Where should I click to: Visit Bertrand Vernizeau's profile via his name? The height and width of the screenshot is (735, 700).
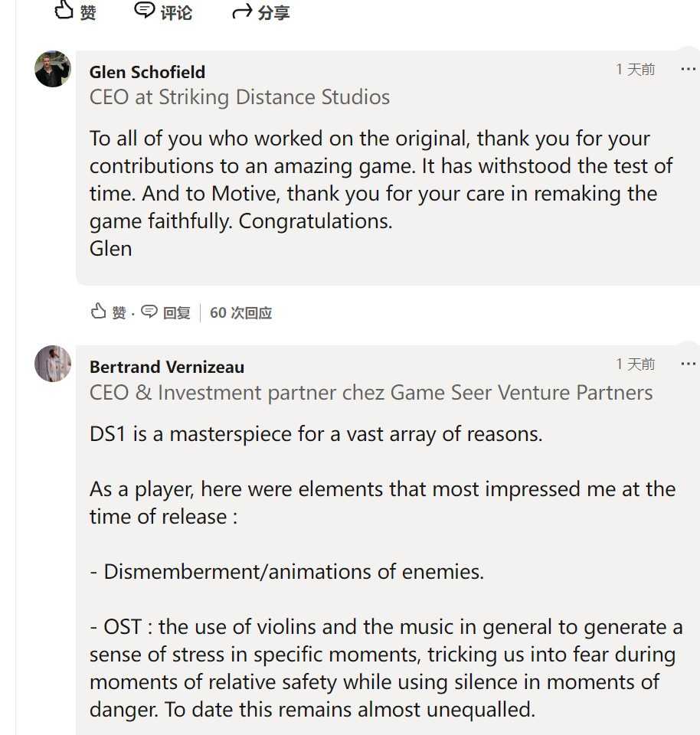pyautogui.click(x=167, y=367)
